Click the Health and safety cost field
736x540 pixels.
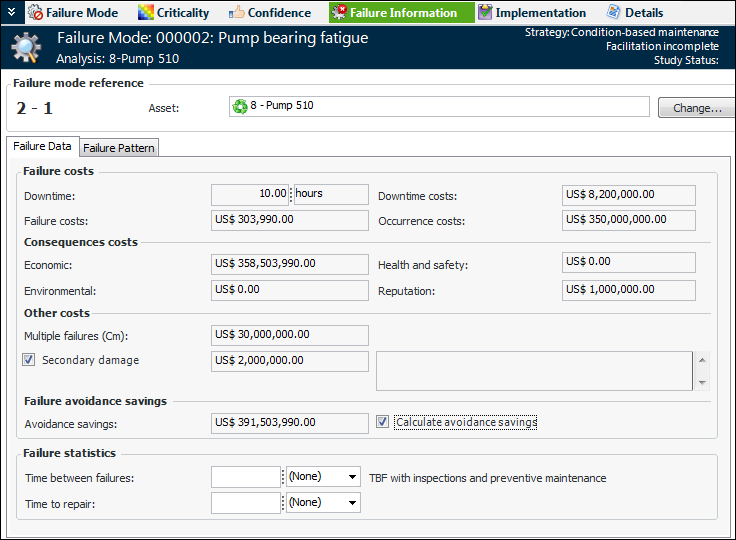pos(629,262)
